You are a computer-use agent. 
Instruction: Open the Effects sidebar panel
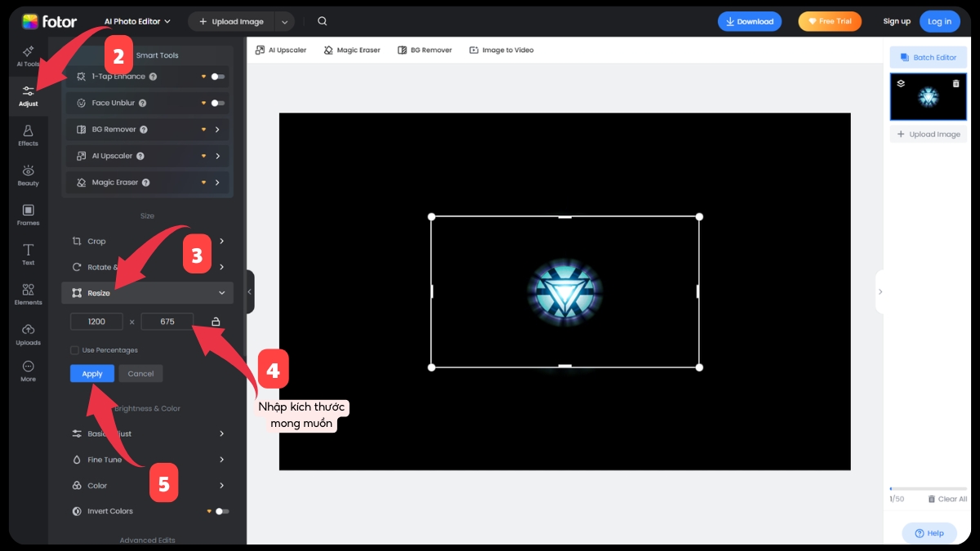pos(28,135)
